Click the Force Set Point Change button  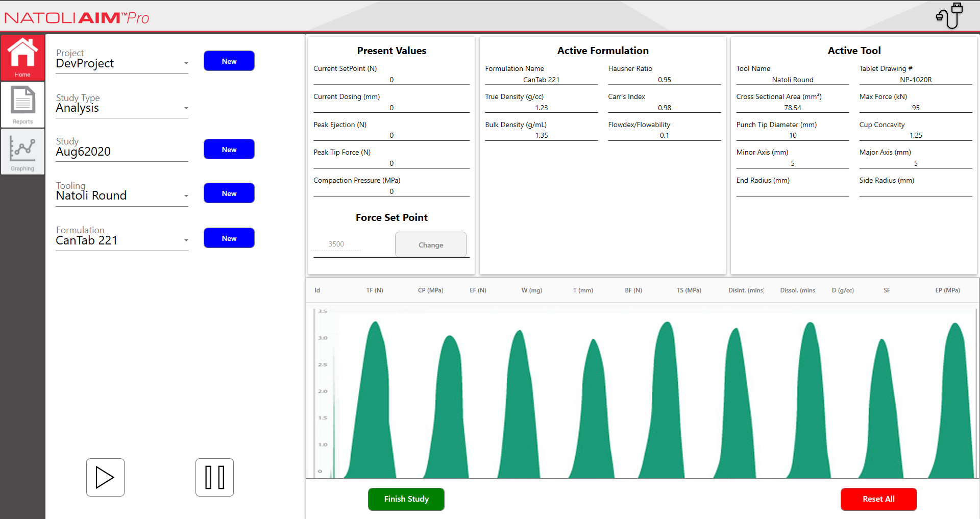[x=430, y=245]
